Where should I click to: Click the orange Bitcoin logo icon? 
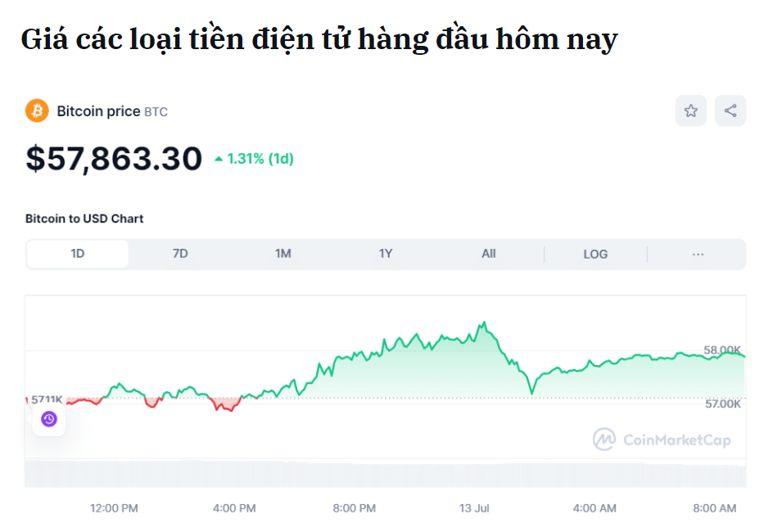(37, 110)
